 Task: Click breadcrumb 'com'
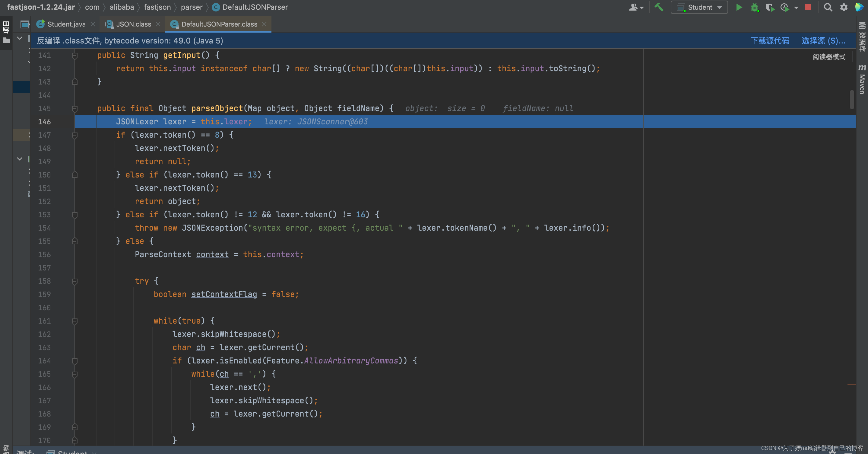(92, 7)
